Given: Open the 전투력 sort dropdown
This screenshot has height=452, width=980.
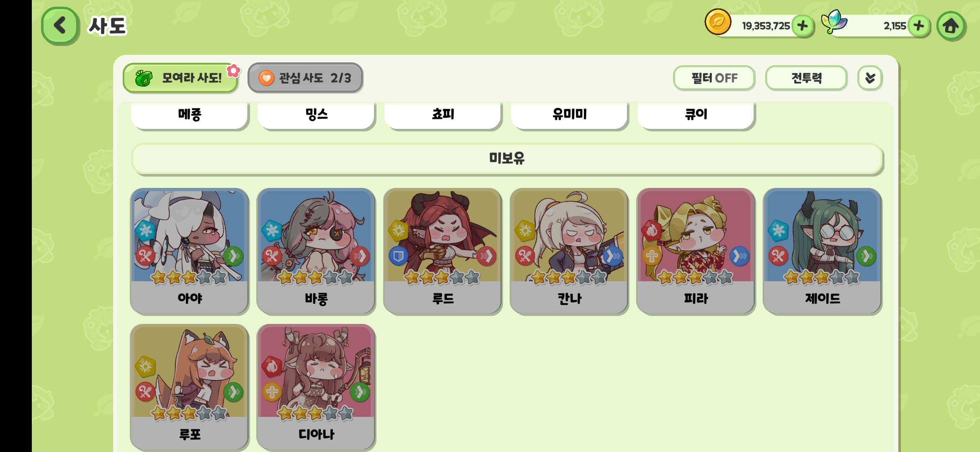Looking at the screenshot, I should point(806,78).
